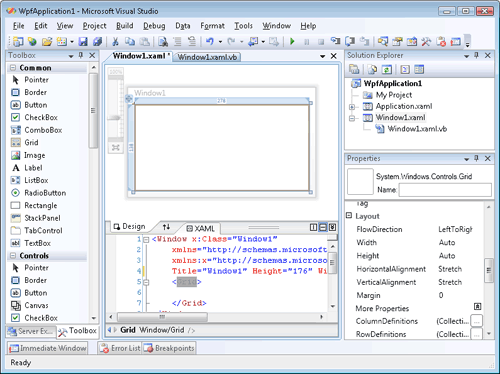This screenshot has height=374, width=500.
Task: Click Refresh icon in Solution Explorer toolbar
Action: (387, 69)
